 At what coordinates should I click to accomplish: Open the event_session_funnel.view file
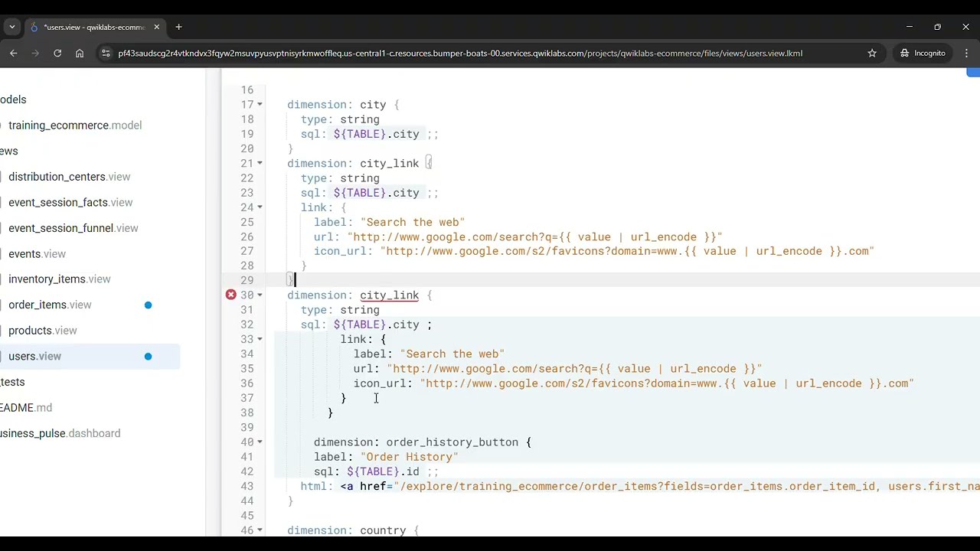(x=73, y=228)
